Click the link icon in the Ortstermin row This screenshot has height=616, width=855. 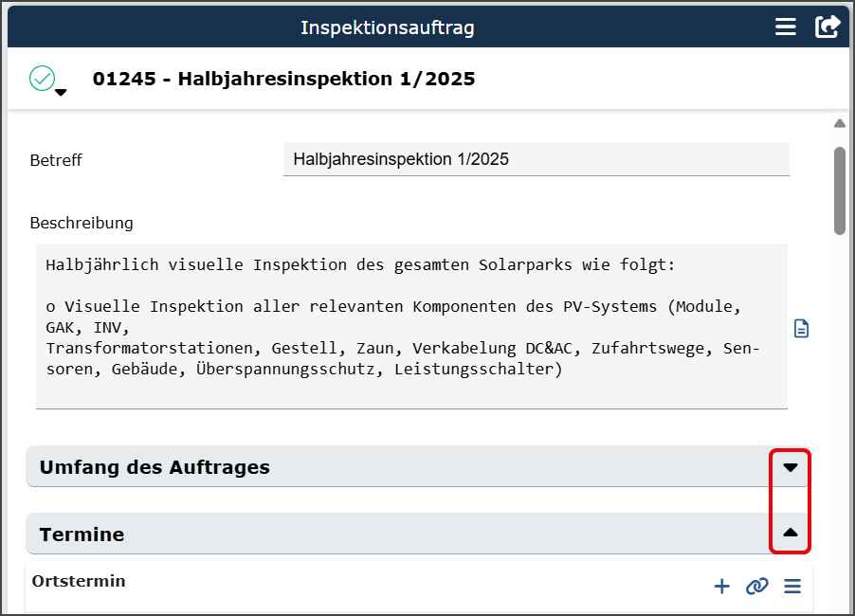pyautogui.click(x=756, y=586)
